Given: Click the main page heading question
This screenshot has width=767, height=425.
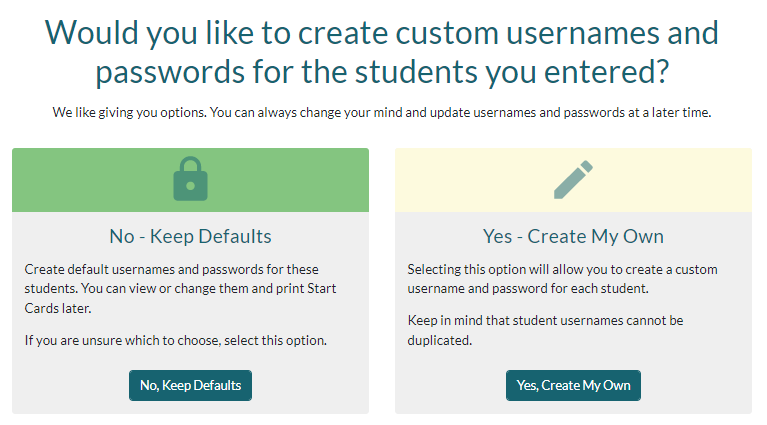Looking at the screenshot, I should pyautogui.click(x=382, y=52).
